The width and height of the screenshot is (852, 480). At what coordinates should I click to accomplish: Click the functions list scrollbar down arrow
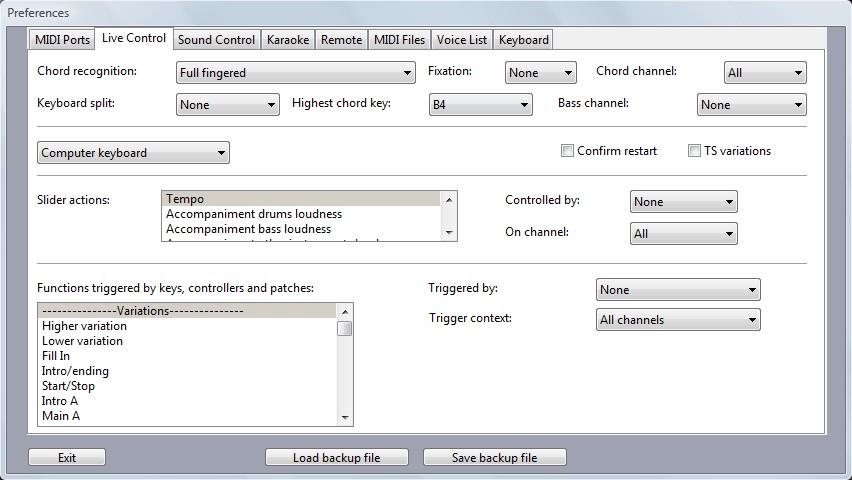coord(345,418)
